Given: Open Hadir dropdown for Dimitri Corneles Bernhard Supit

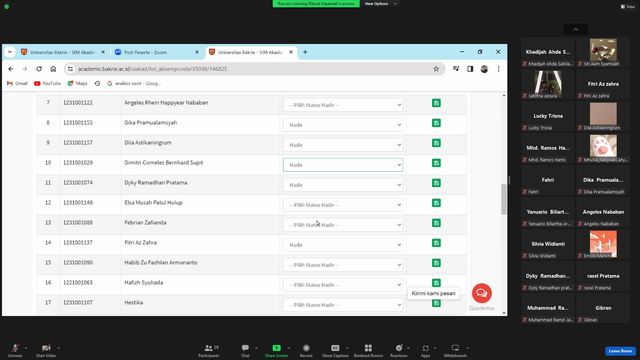Looking at the screenshot, I should [343, 165].
